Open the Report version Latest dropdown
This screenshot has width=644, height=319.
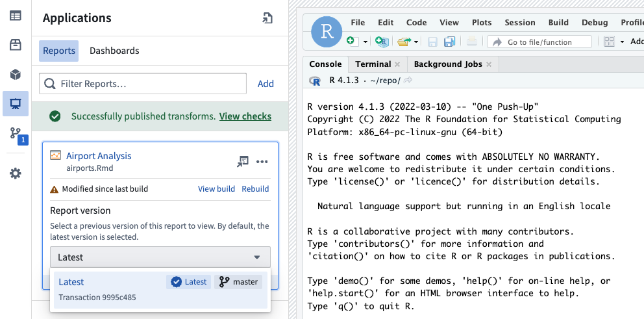(x=160, y=257)
